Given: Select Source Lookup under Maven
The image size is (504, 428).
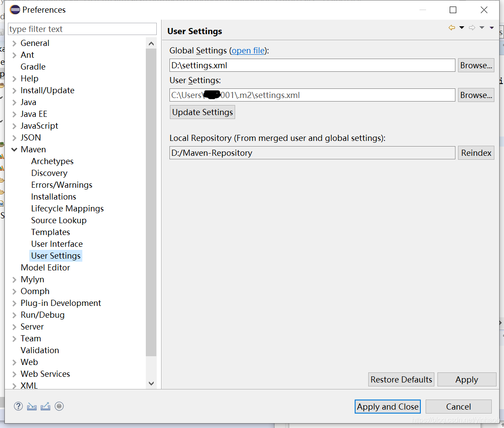Looking at the screenshot, I should point(59,221).
